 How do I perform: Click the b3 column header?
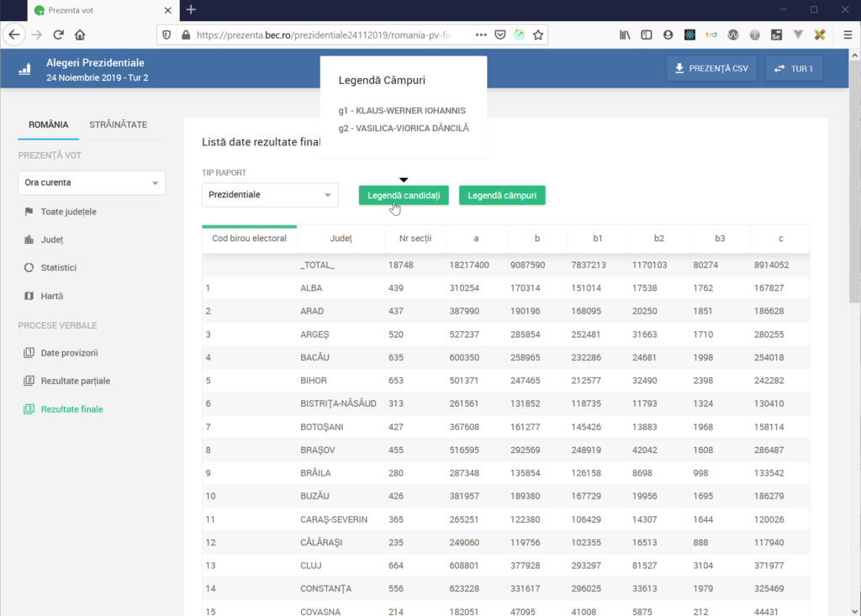[720, 239]
